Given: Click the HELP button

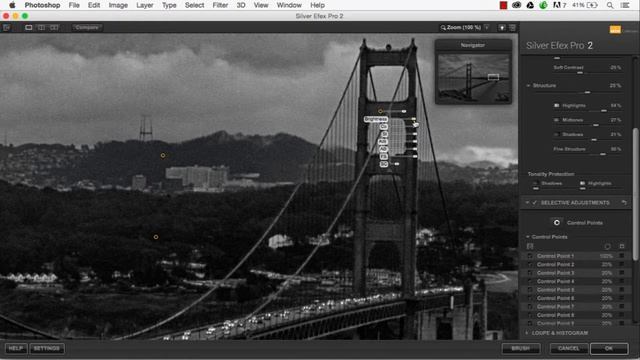Looking at the screenshot, I should [16, 349].
